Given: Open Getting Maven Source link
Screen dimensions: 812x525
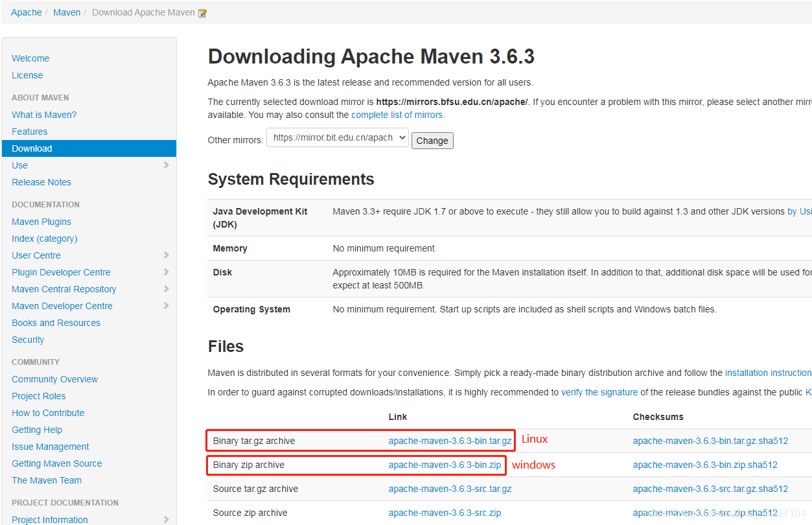Looking at the screenshot, I should [57, 463].
